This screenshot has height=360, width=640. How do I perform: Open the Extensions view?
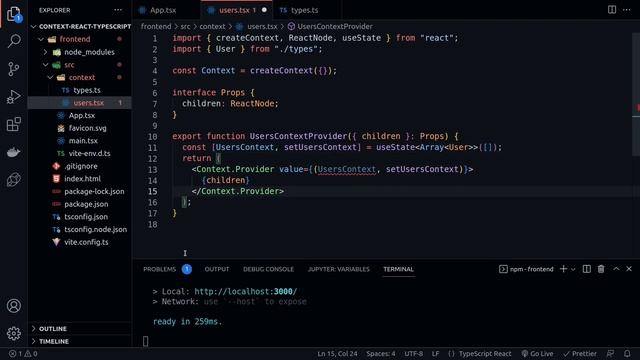click(14, 124)
